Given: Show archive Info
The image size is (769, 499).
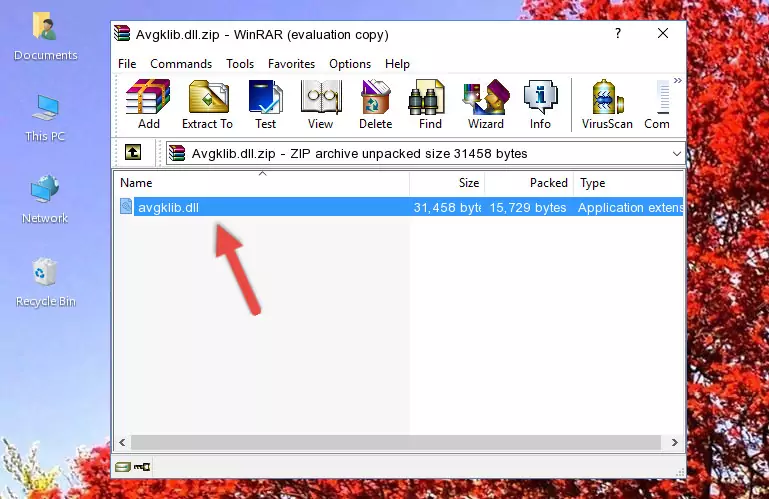Looking at the screenshot, I should pyautogui.click(x=540, y=105).
